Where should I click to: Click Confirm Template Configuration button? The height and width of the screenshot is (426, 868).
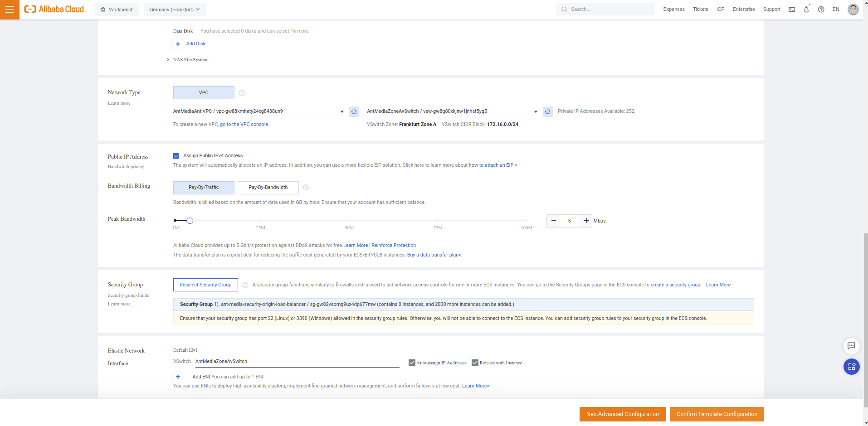pyautogui.click(x=717, y=414)
